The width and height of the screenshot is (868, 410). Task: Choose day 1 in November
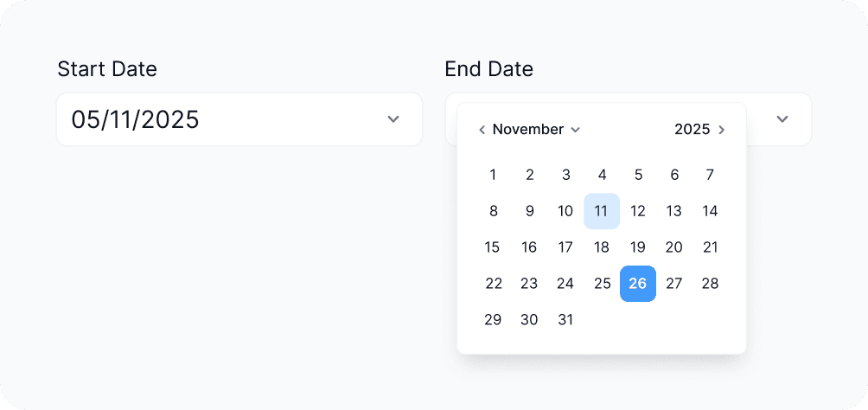[x=493, y=175]
